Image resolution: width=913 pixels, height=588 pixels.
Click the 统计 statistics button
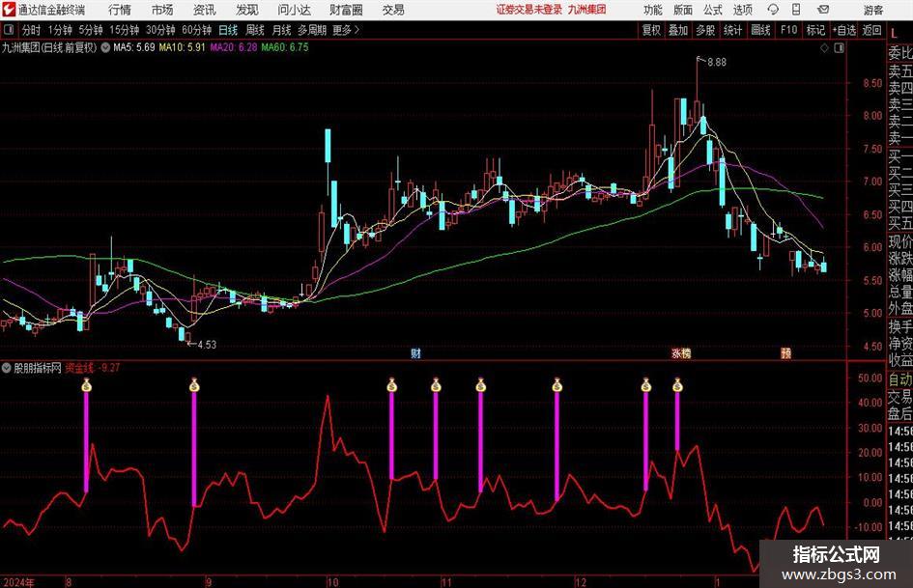(x=732, y=30)
